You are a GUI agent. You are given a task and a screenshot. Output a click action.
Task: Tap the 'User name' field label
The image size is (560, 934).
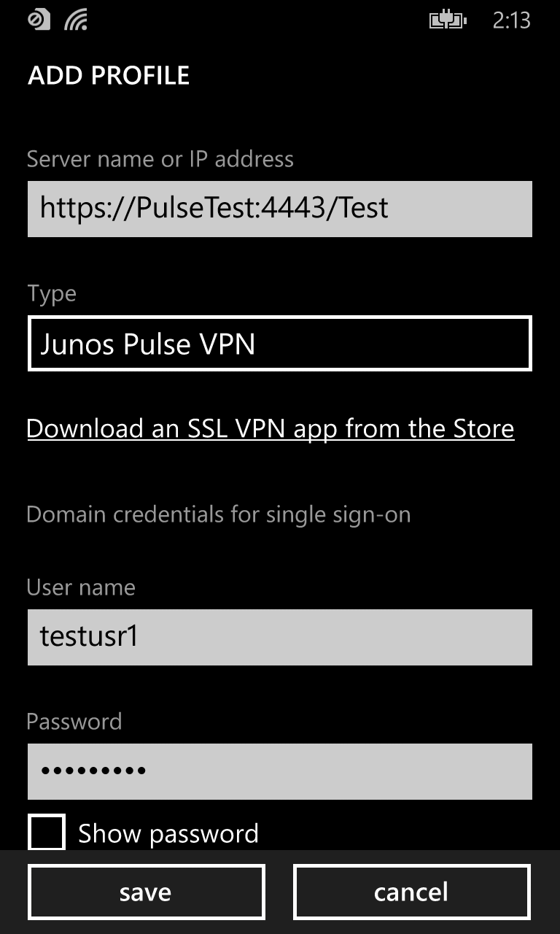pos(81,587)
